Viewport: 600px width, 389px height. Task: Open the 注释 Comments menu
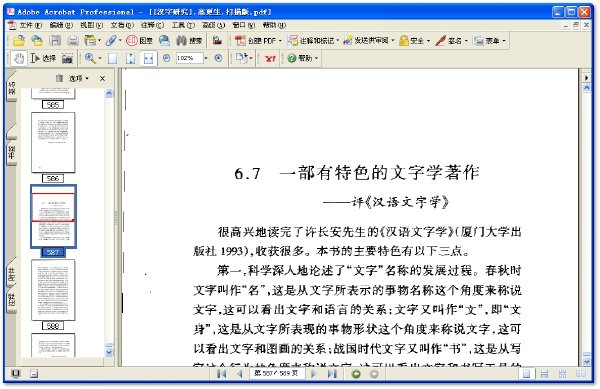point(152,25)
